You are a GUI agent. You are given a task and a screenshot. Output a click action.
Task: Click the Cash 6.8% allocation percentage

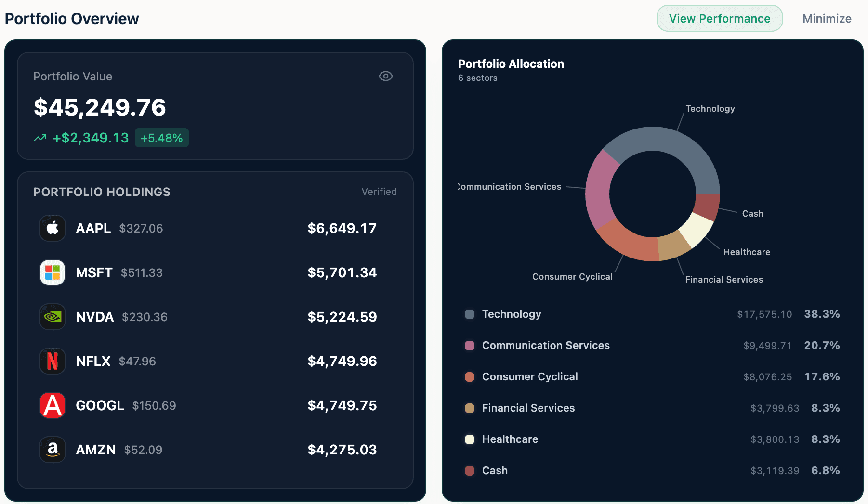pos(825,471)
